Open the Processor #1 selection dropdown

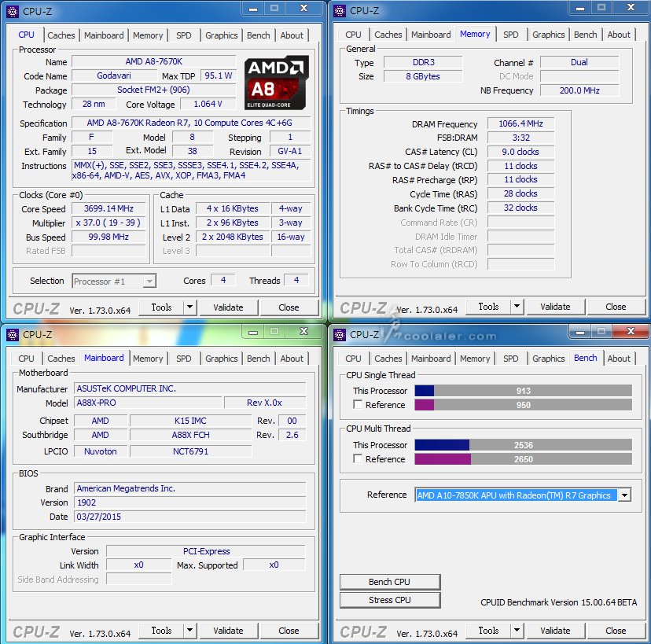point(114,282)
